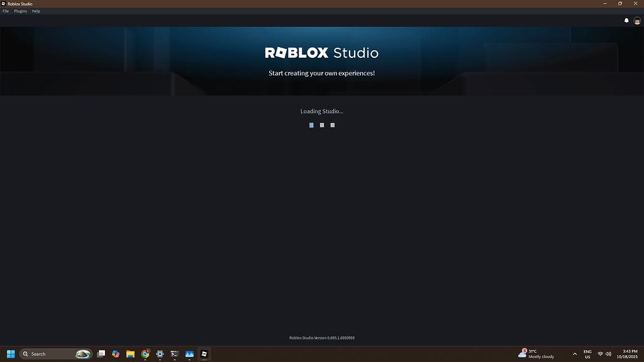The image size is (644, 362).
Task: Open Windows Settings from the taskbar
Action: (x=160, y=354)
